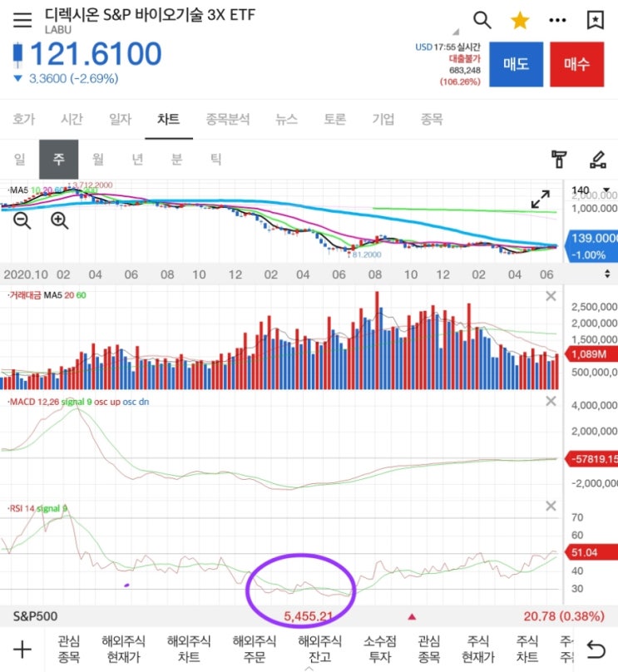Close the RSI indicator panel
618x672 pixels.
551,506
